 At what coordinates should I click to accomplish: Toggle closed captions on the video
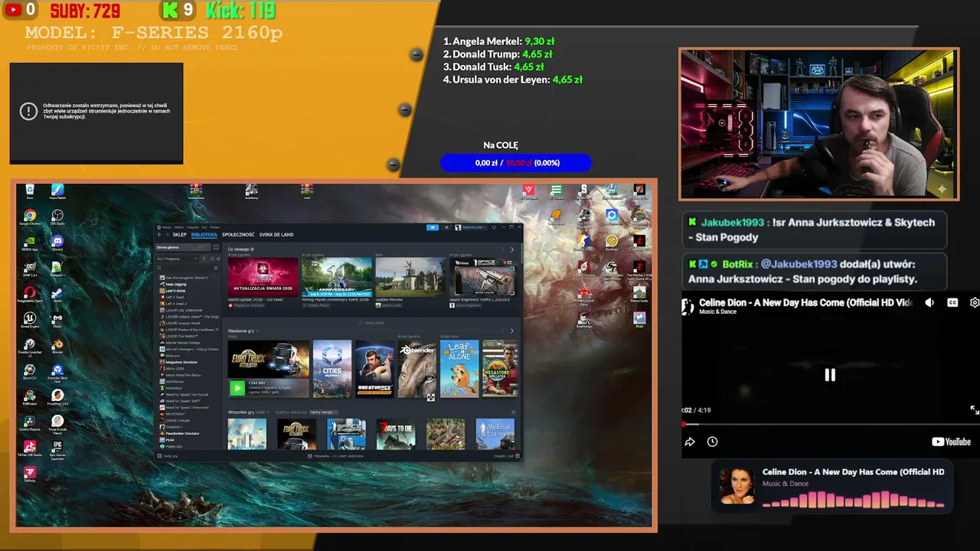click(952, 302)
